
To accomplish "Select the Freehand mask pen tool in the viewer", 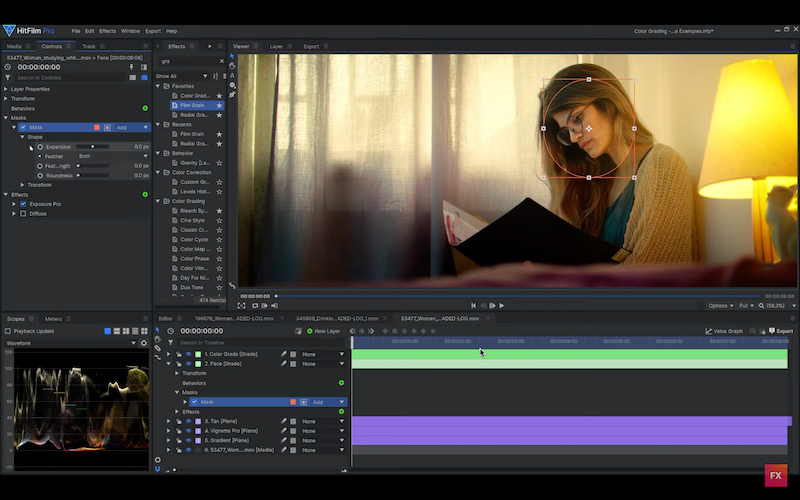I will coord(232,95).
